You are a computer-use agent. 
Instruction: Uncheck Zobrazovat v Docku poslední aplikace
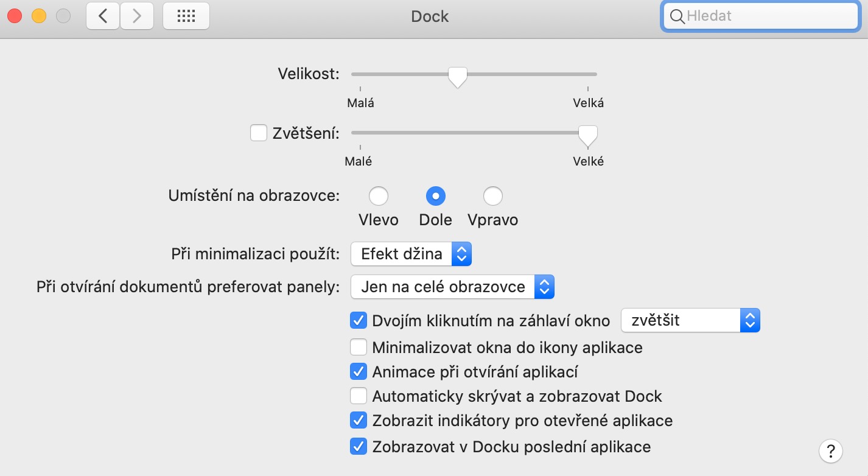click(359, 447)
